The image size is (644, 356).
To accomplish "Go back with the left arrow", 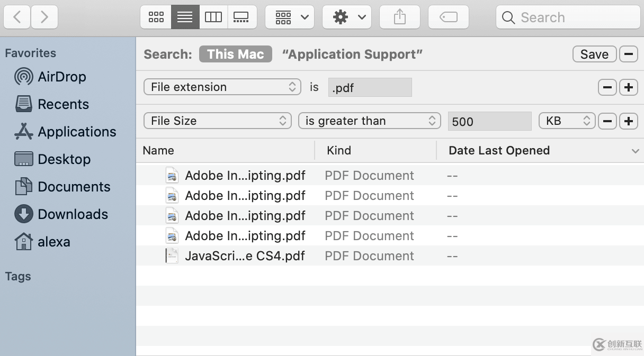I will (17, 17).
